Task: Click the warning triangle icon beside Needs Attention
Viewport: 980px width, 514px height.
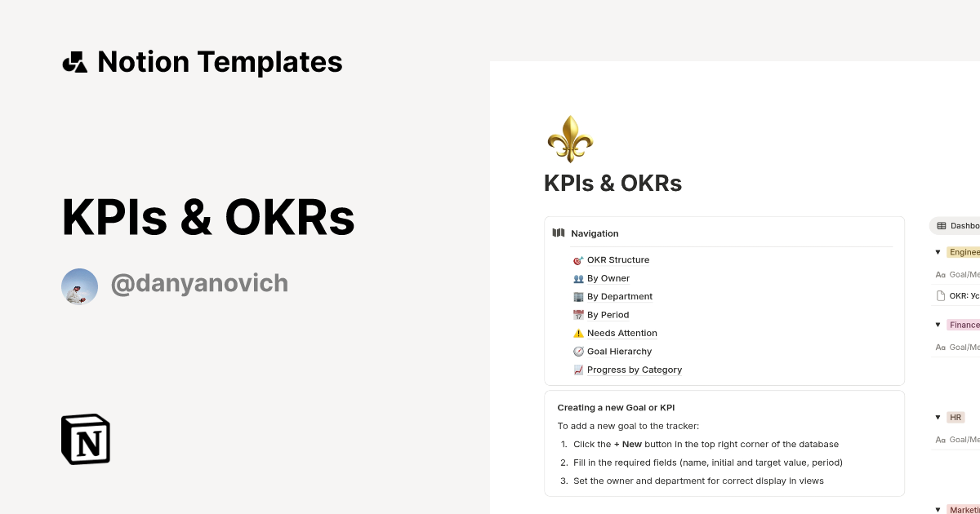Action: [x=579, y=333]
